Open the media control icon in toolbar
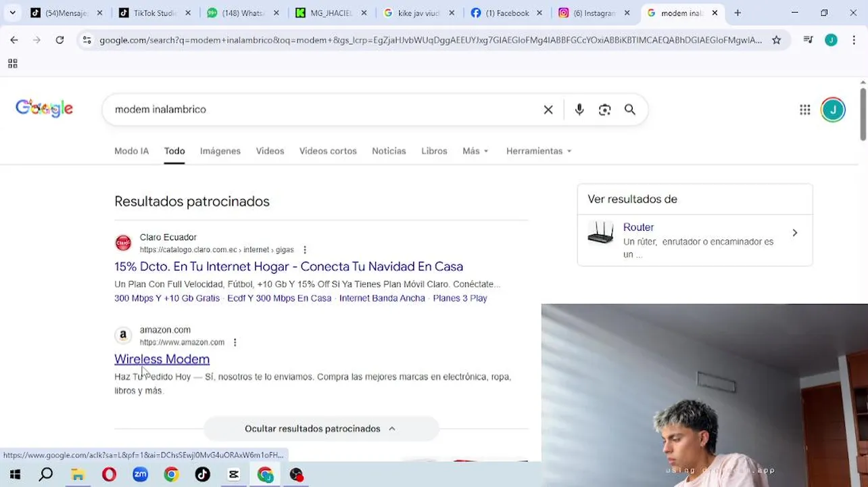Viewport: 868px width, 487px height. (808, 40)
